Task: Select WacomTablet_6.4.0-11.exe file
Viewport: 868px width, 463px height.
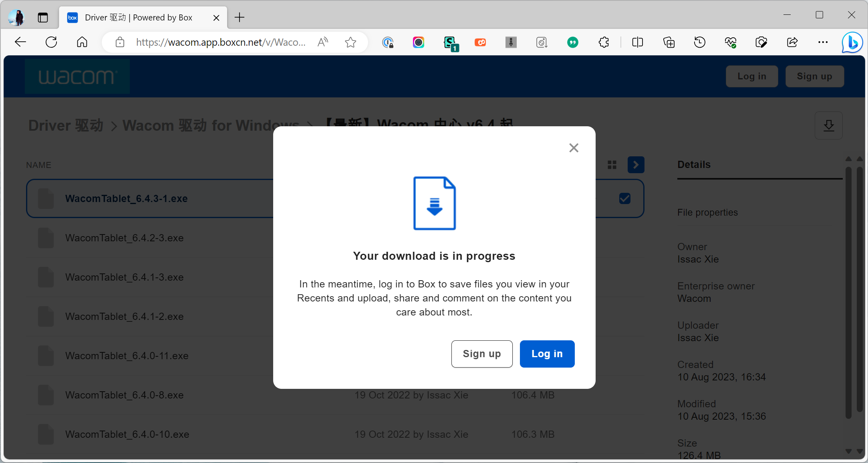Action: tap(127, 356)
